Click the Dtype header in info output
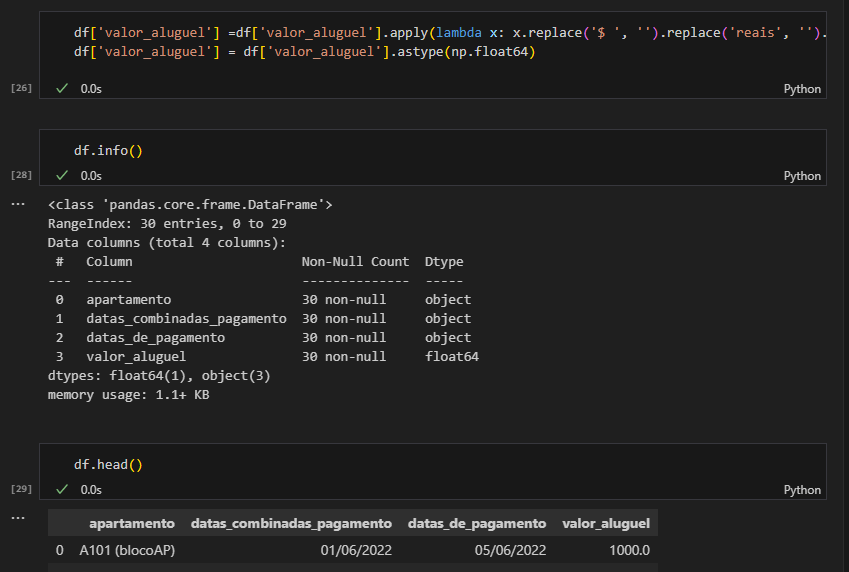 444,262
